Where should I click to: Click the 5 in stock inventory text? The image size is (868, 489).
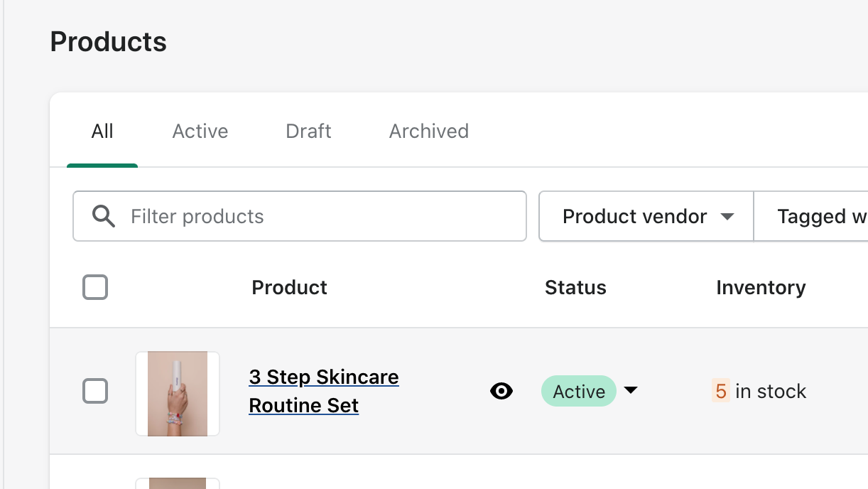click(x=759, y=391)
